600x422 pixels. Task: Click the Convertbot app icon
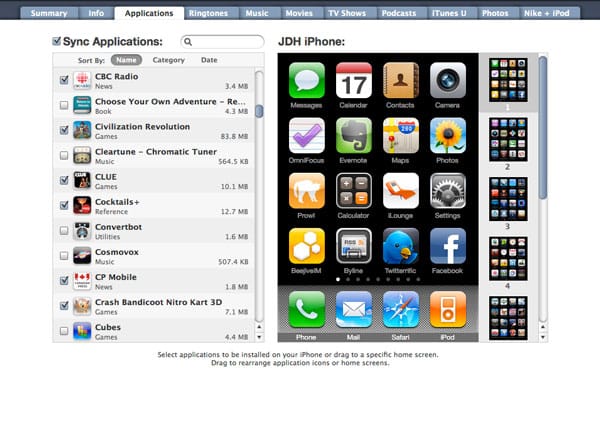[x=82, y=231]
